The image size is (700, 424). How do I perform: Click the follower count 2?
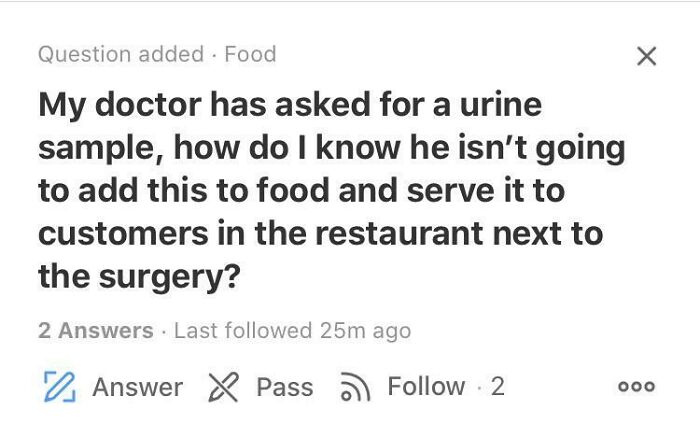[x=498, y=386]
